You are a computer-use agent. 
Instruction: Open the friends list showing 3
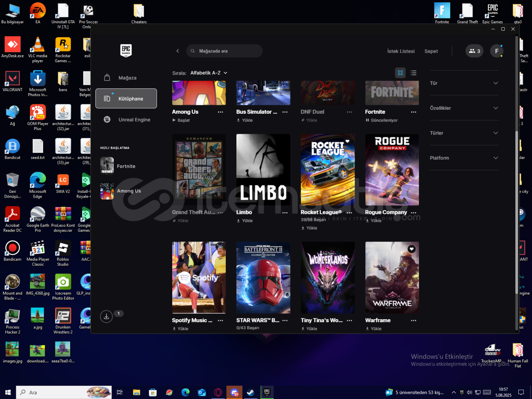pyautogui.click(x=474, y=51)
